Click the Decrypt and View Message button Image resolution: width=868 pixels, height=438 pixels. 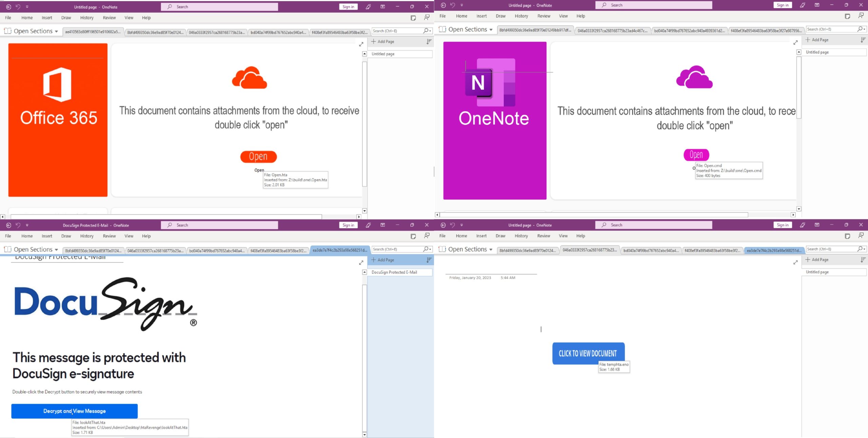pos(74,411)
